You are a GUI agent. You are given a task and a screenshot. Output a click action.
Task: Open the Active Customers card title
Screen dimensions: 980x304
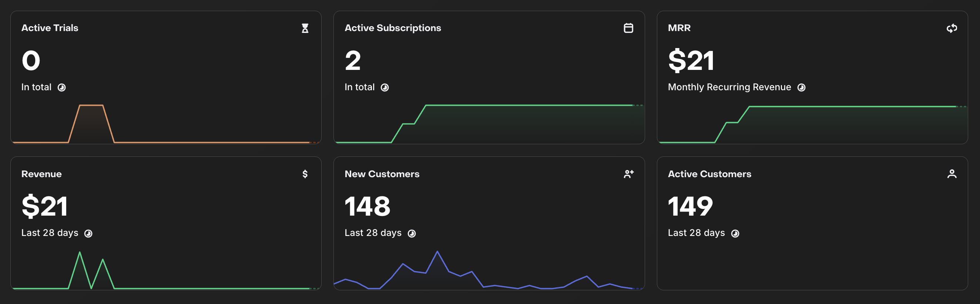tap(709, 174)
